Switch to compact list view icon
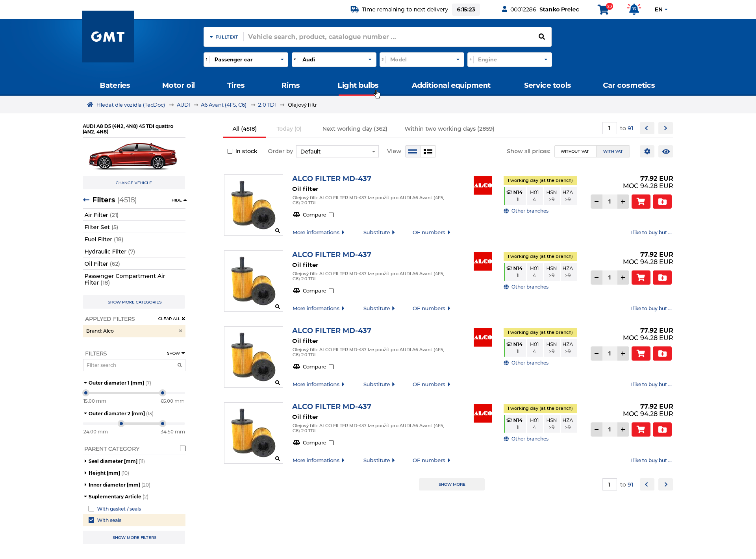The height and width of the screenshot is (559, 756). [413, 152]
